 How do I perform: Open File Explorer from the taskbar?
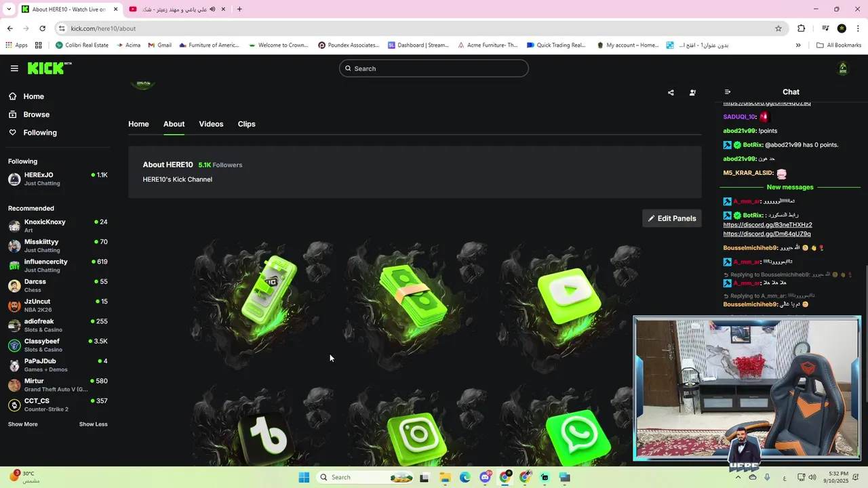[x=445, y=478]
